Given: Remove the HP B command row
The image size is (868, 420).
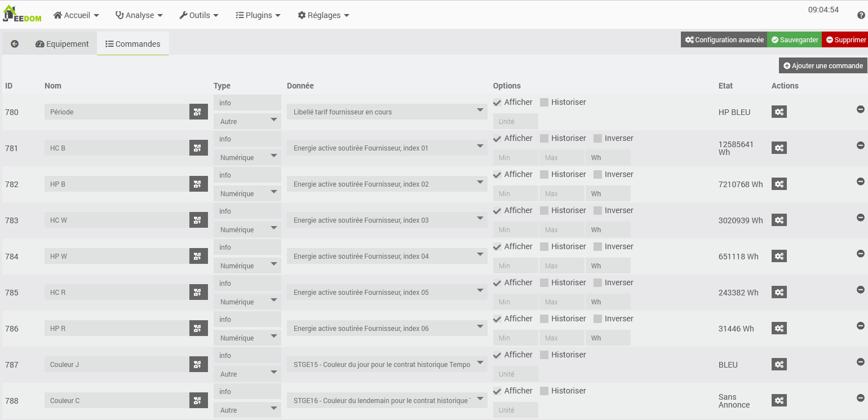Looking at the screenshot, I should point(861,182).
